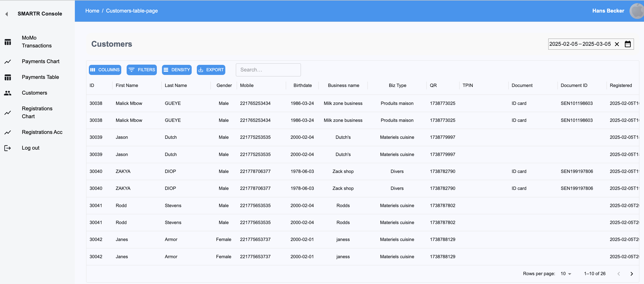Click the Log out icon

point(8,148)
